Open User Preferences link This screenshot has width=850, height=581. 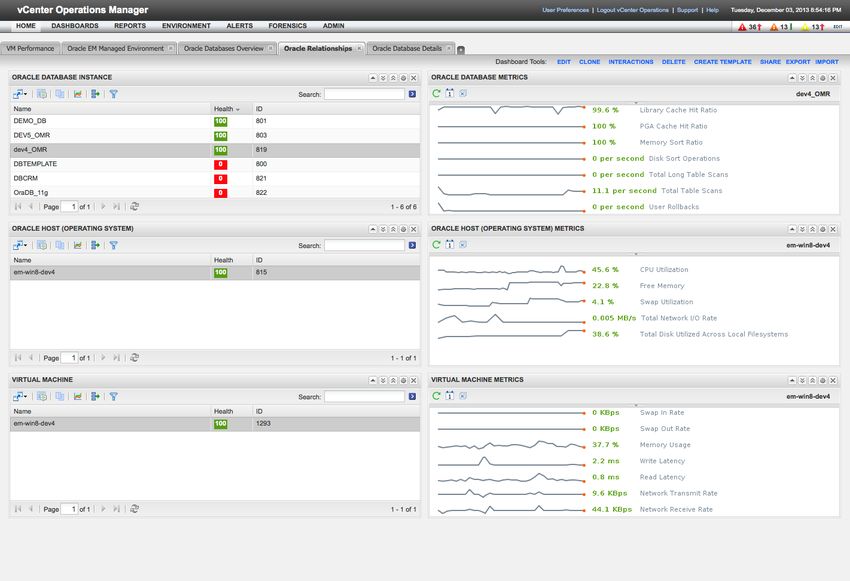tap(565, 10)
